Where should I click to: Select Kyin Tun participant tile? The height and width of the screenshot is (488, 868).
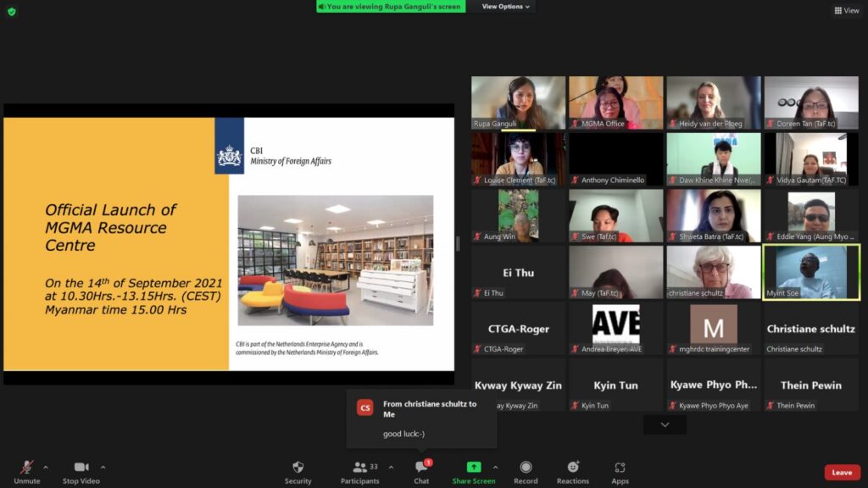click(615, 385)
